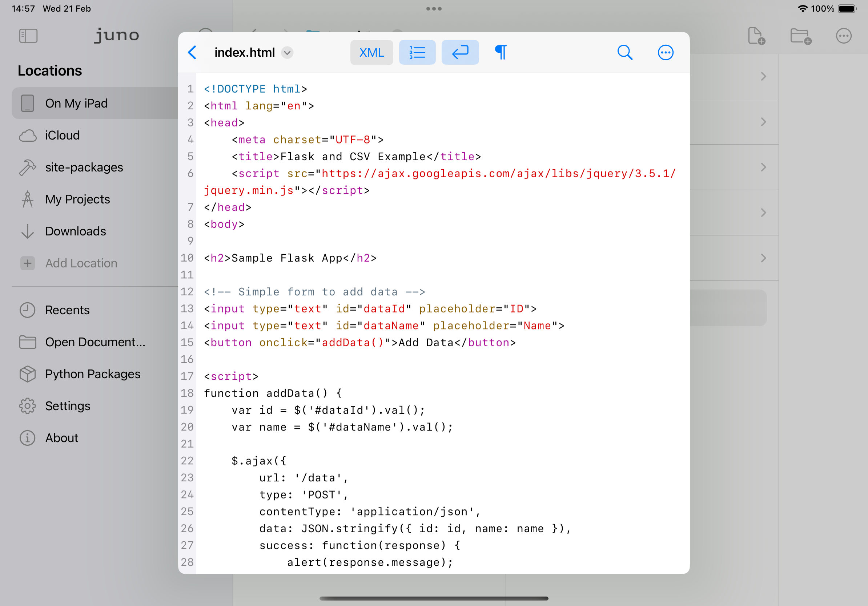Open the Settings sidebar item
The height and width of the screenshot is (606, 868).
tap(68, 406)
